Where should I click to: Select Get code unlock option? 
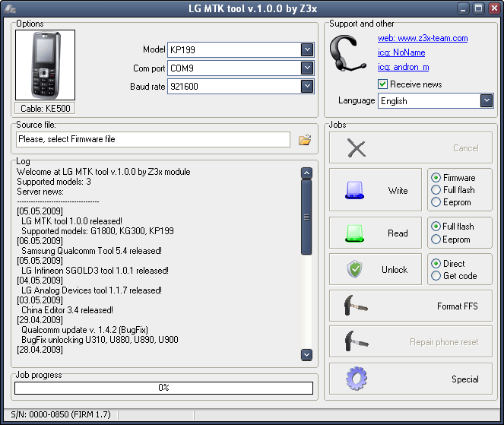(x=436, y=276)
